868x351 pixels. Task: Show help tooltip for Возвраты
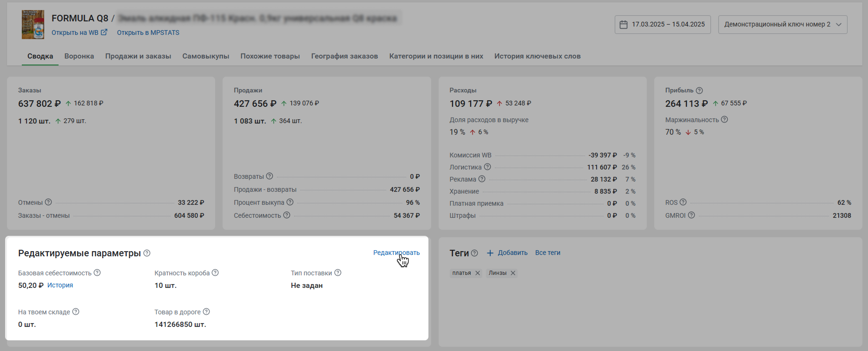tap(270, 176)
